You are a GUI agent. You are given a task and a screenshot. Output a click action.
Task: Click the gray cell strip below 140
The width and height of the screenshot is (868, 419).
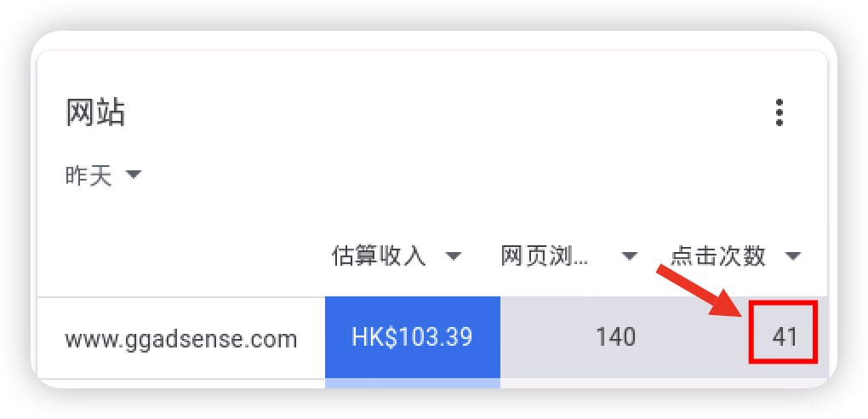[582, 383]
